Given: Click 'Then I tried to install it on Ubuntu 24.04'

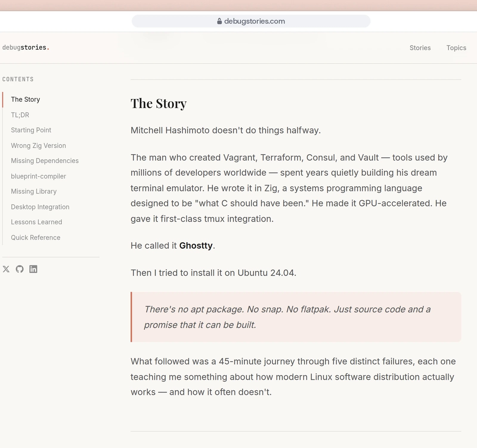Looking at the screenshot, I should [x=213, y=273].
